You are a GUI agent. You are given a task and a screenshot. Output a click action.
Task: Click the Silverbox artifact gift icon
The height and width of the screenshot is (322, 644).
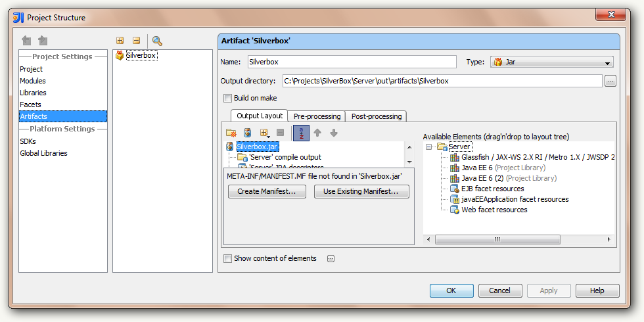pyautogui.click(x=120, y=55)
